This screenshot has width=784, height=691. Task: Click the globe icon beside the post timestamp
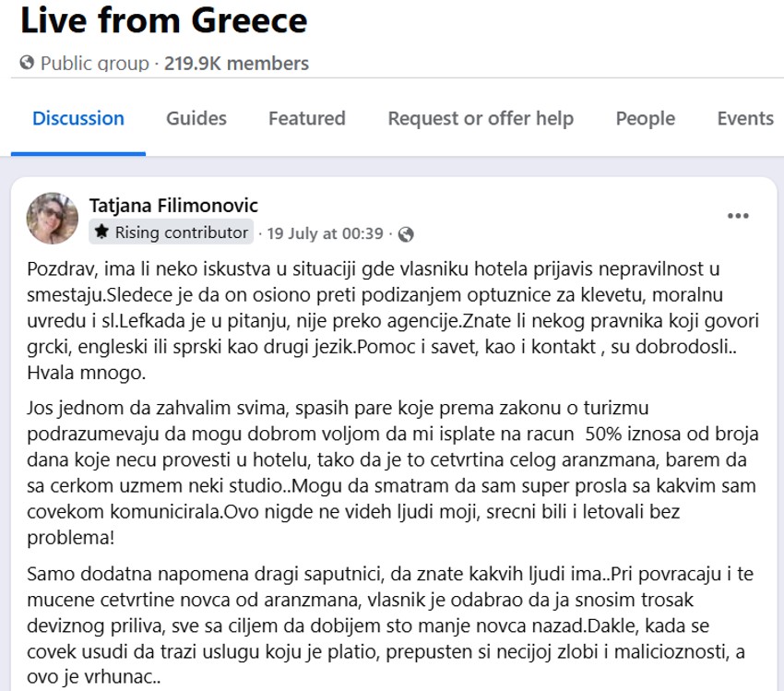coord(406,233)
